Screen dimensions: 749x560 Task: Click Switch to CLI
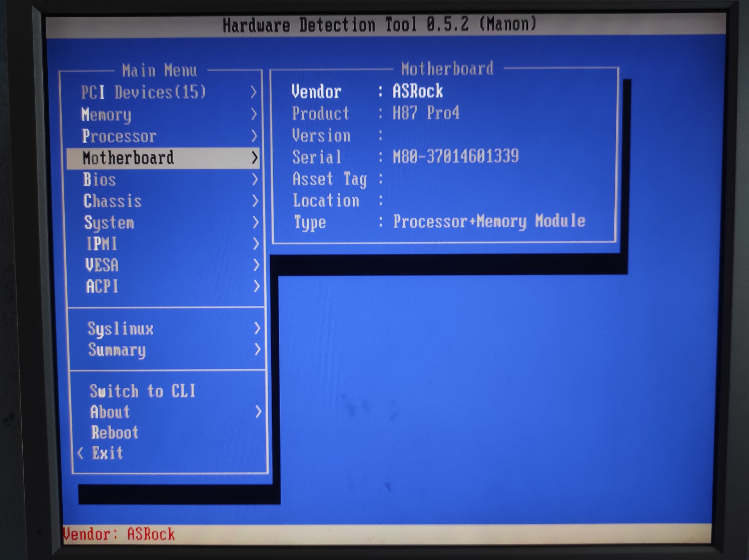click(143, 391)
